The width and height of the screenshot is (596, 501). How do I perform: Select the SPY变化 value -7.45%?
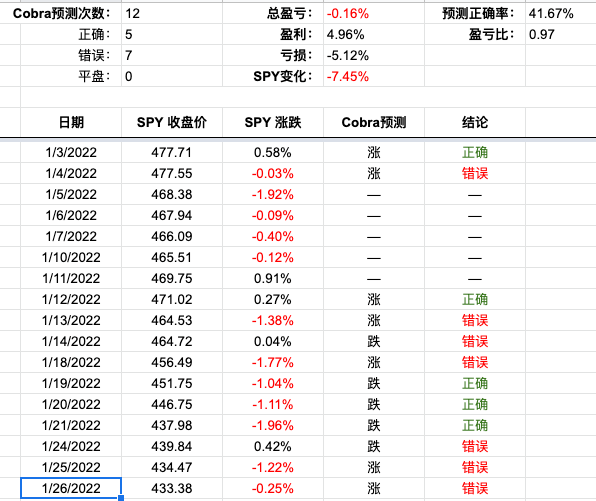click(x=347, y=76)
